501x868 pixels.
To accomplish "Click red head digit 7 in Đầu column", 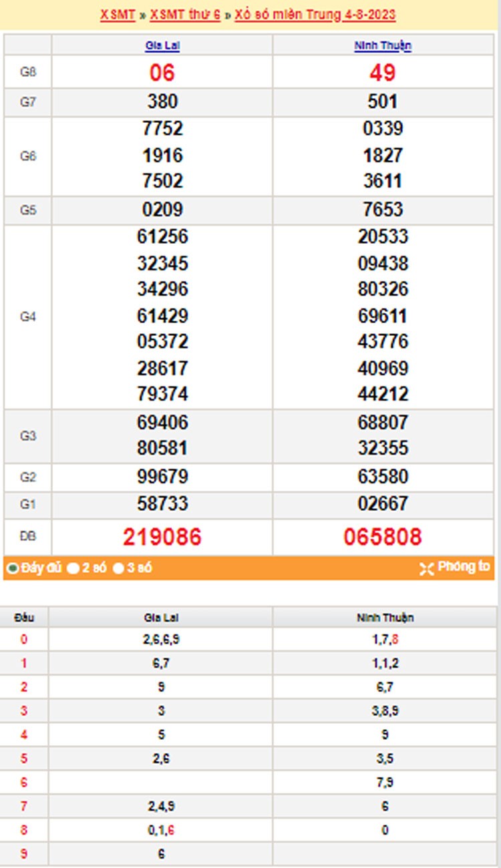I will tap(24, 807).
